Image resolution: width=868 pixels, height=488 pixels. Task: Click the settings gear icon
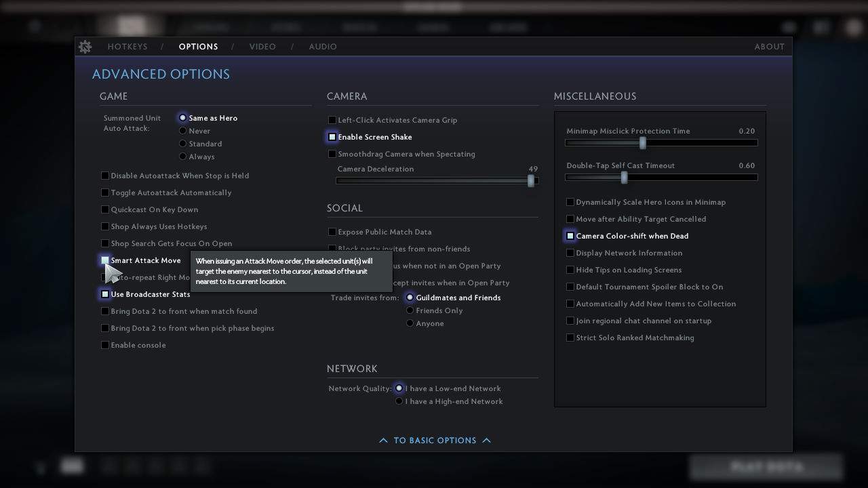(x=85, y=47)
